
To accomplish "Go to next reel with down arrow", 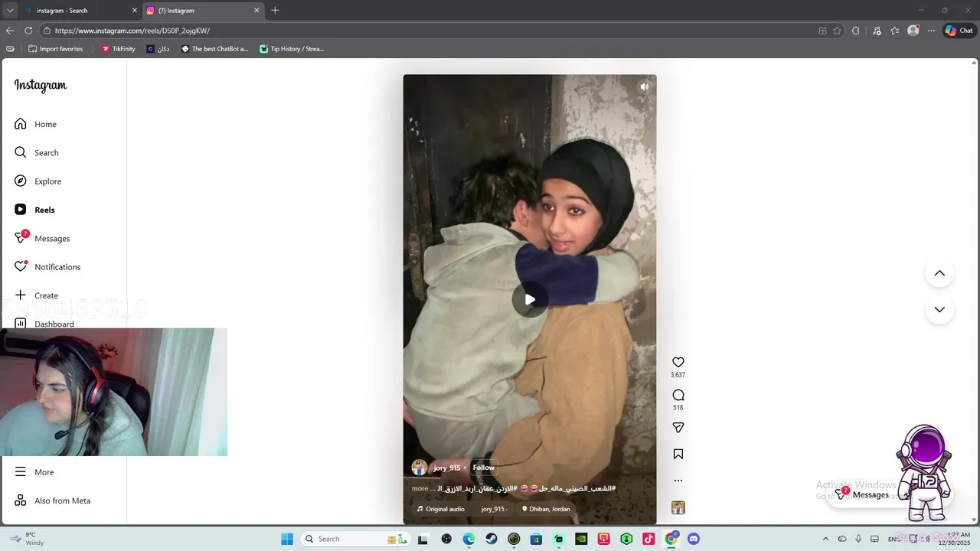I will [x=939, y=309].
